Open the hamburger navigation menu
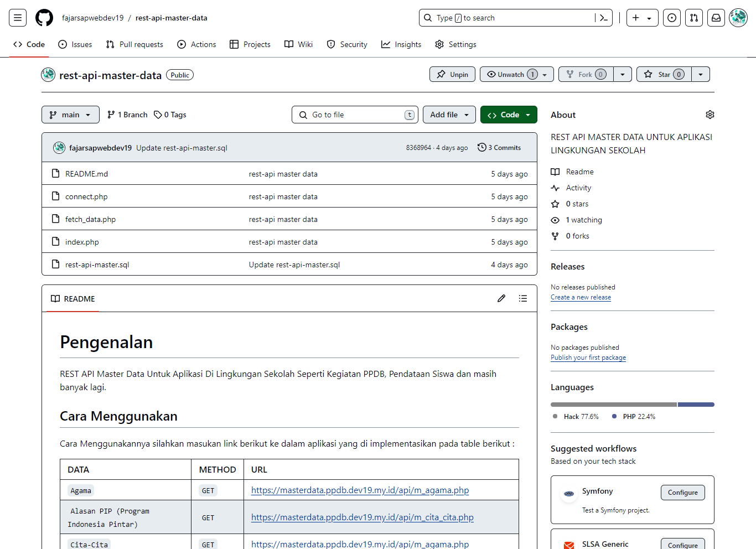Viewport: 756px width, 549px height. pyautogui.click(x=18, y=18)
